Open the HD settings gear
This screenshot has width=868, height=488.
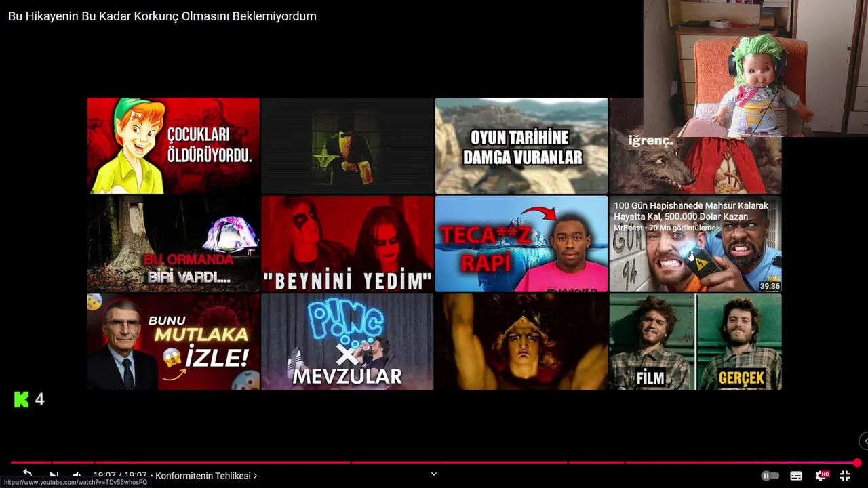(x=821, y=476)
